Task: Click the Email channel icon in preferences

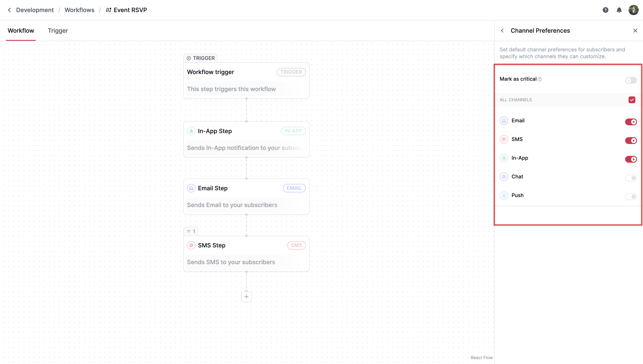Action: pyautogui.click(x=504, y=120)
